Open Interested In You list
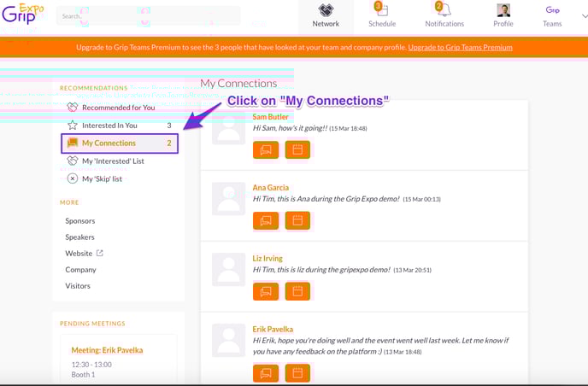The height and width of the screenshot is (386, 588). [109, 126]
